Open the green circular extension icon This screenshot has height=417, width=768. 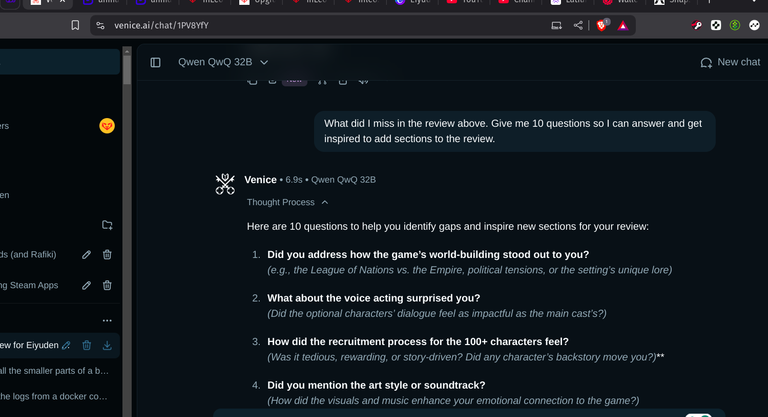pos(735,25)
